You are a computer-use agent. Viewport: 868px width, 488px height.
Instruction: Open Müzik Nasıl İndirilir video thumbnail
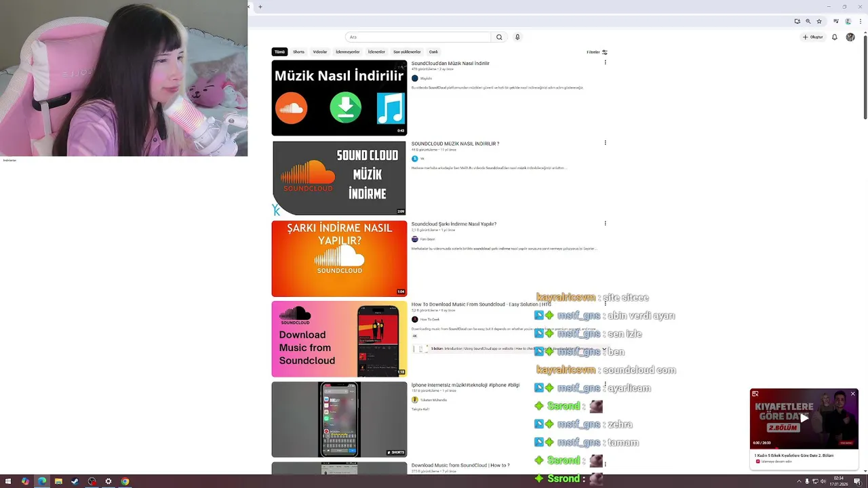(339, 98)
